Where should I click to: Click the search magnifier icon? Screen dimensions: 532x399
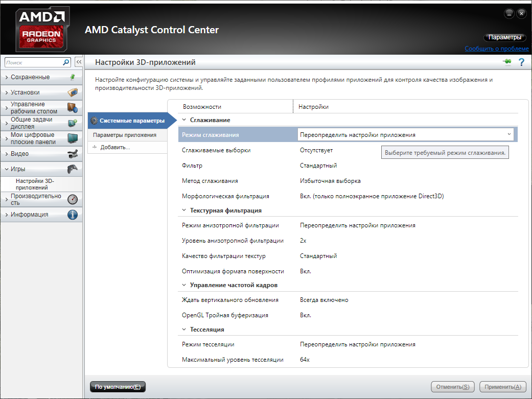pyautogui.click(x=66, y=62)
